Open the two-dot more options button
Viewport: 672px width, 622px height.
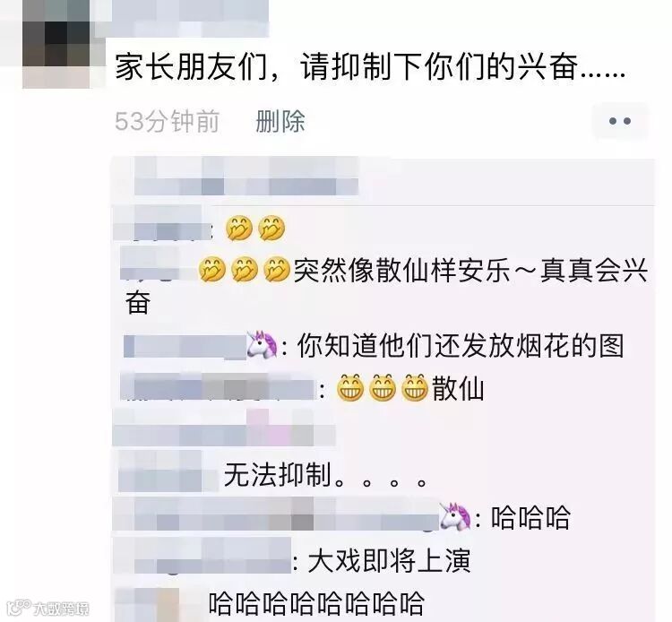tap(620, 121)
